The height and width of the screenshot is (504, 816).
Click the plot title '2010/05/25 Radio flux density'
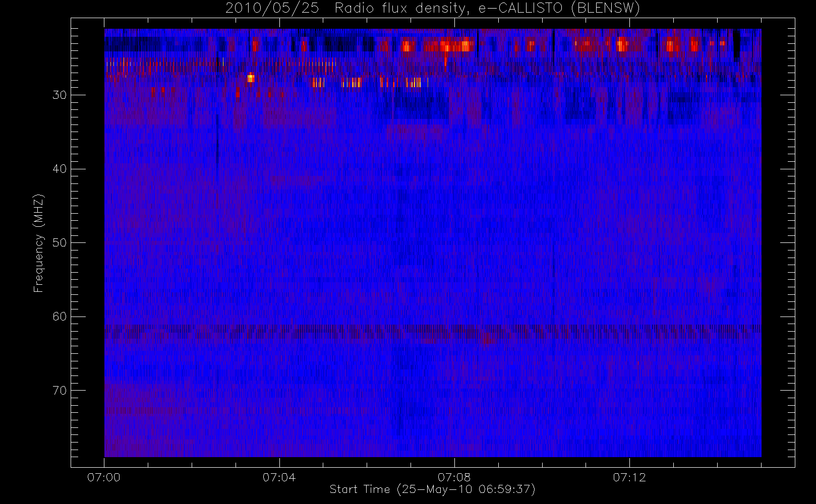433,9
